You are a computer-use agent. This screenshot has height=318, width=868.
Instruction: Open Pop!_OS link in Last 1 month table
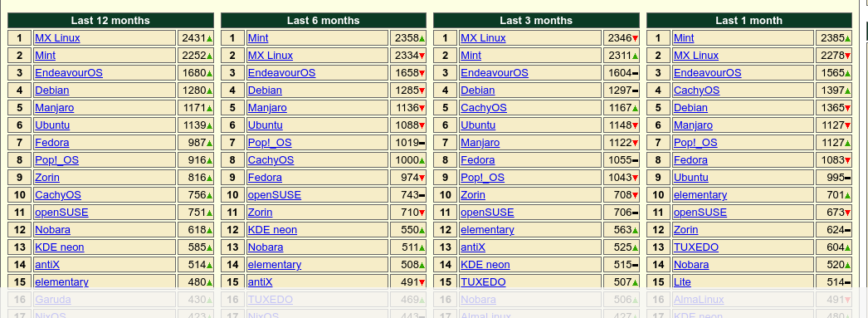coord(695,143)
